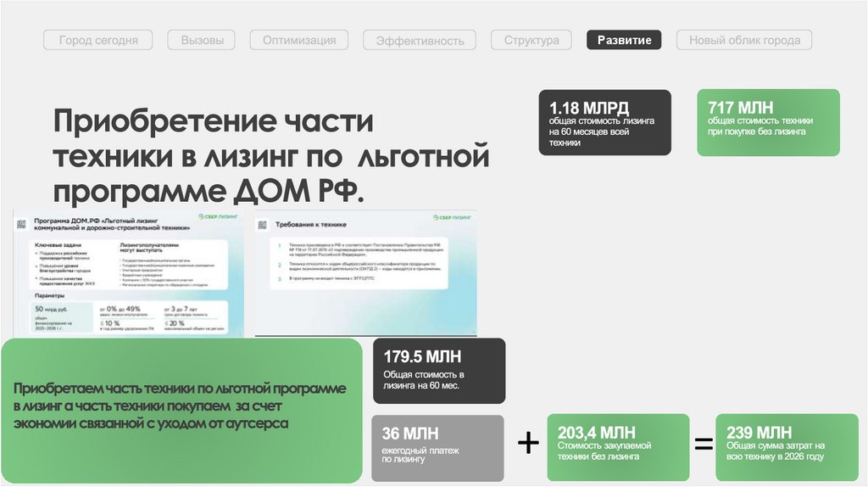Select the "Оптимизация" tab
The image size is (868, 487).
tap(299, 40)
